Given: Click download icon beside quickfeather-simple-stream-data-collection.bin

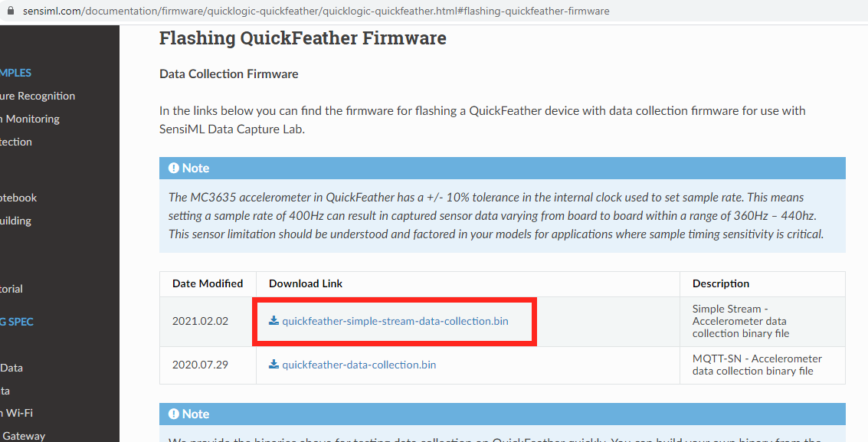Looking at the screenshot, I should click(274, 320).
